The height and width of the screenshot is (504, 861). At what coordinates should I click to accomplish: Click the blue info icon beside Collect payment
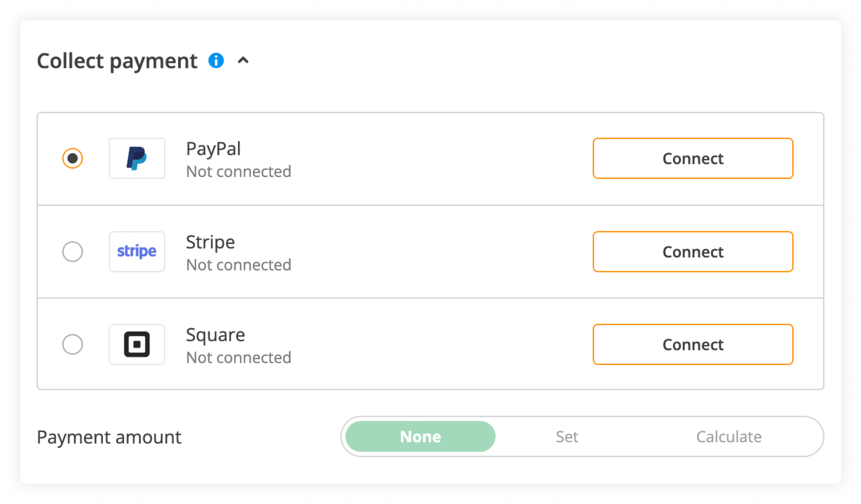[x=216, y=61]
